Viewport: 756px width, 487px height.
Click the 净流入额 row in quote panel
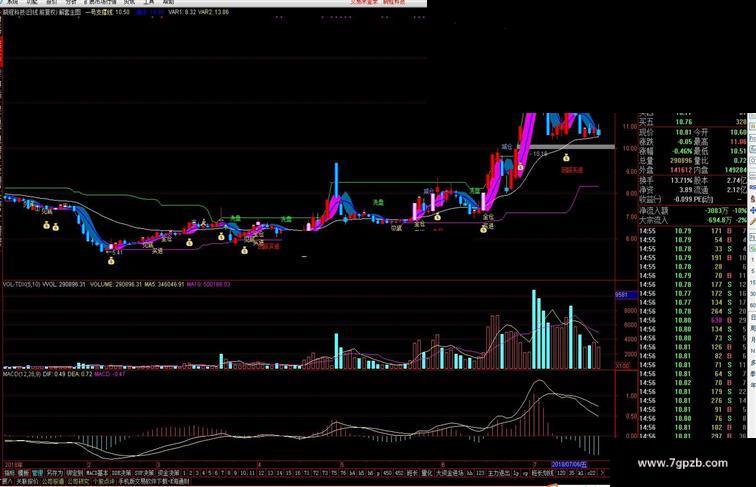692,211
